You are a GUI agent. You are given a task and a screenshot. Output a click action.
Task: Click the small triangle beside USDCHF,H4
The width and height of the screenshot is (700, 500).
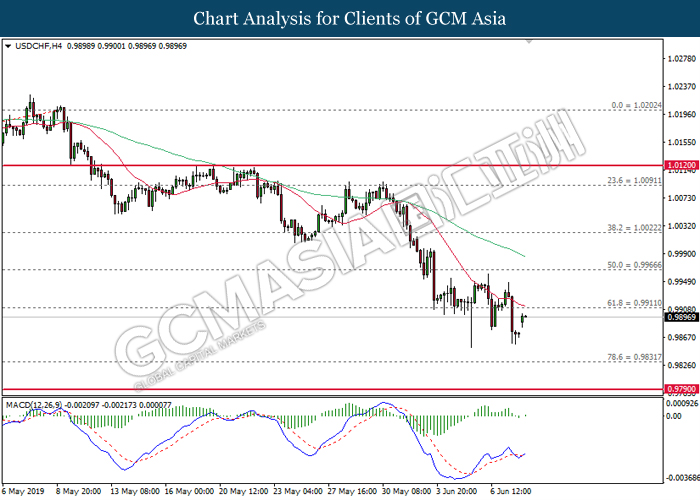8,46
